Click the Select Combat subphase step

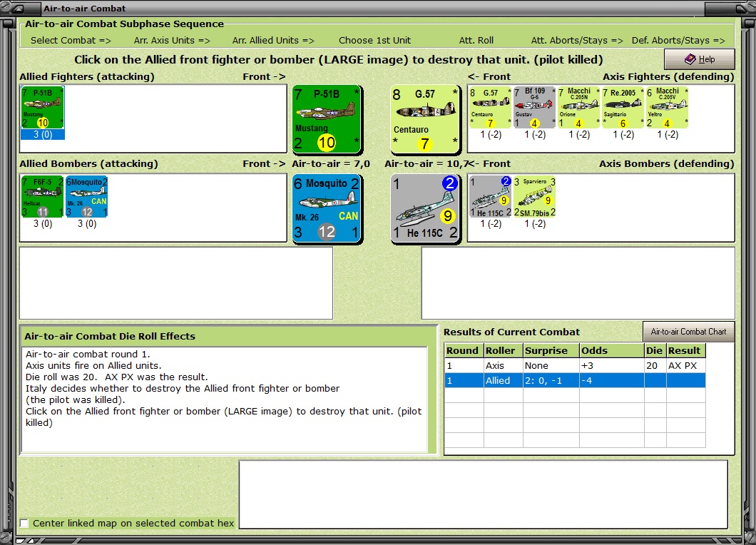pyautogui.click(x=71, y=41)
